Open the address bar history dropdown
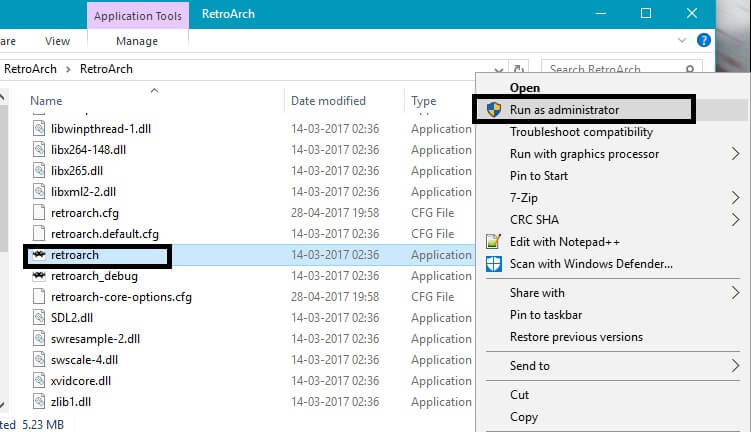Screen dimensions: 751x432 tap(499, 70)
